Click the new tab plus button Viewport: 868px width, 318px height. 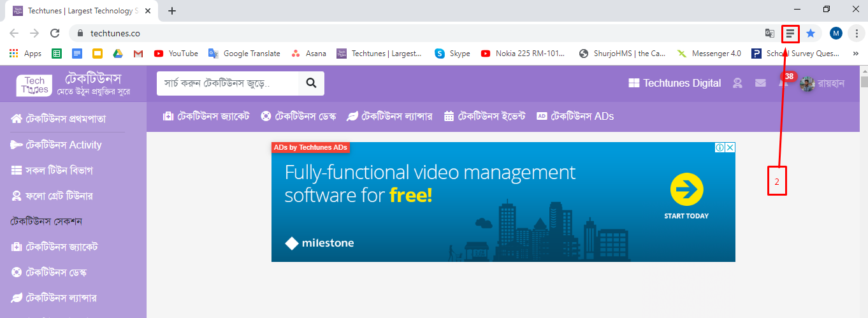pos(171,11)
